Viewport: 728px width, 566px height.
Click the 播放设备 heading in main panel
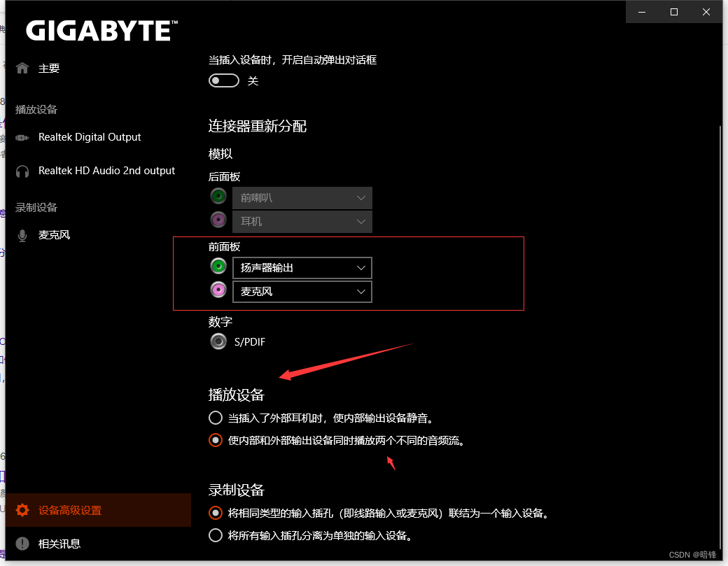click(x=236, y=395)
